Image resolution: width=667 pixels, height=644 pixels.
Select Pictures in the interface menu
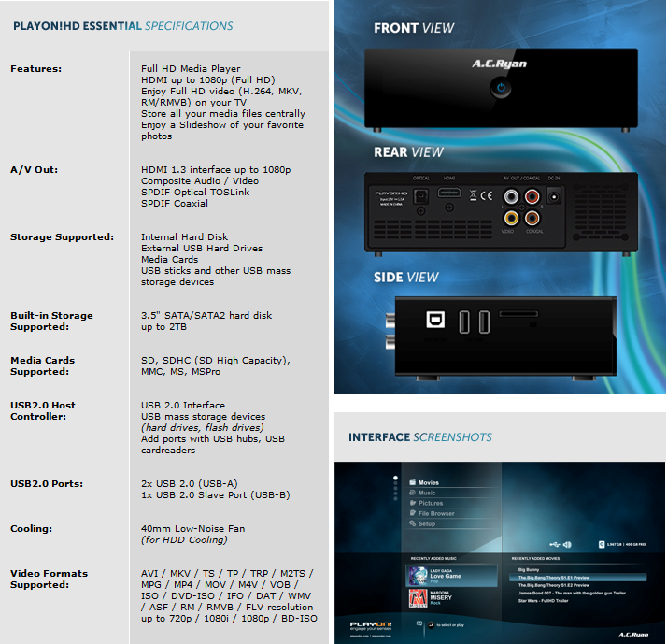pyautogui.click(x=431, y=503)
